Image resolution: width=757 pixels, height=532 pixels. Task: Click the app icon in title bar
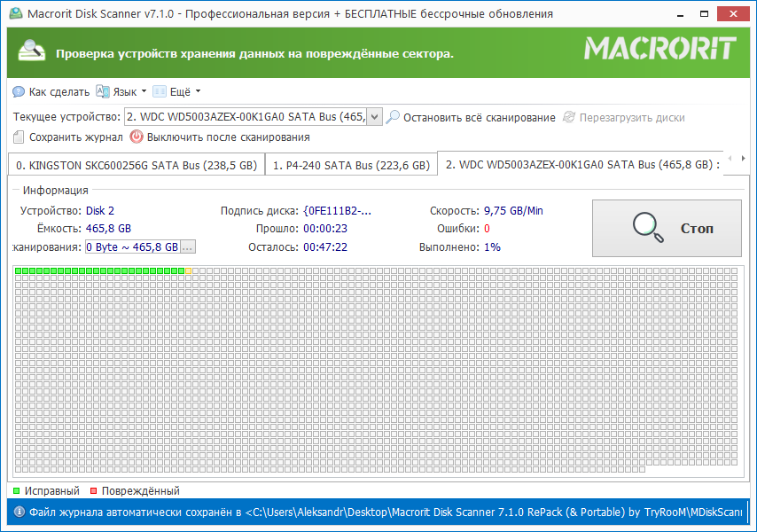click(x=16, y=13)
